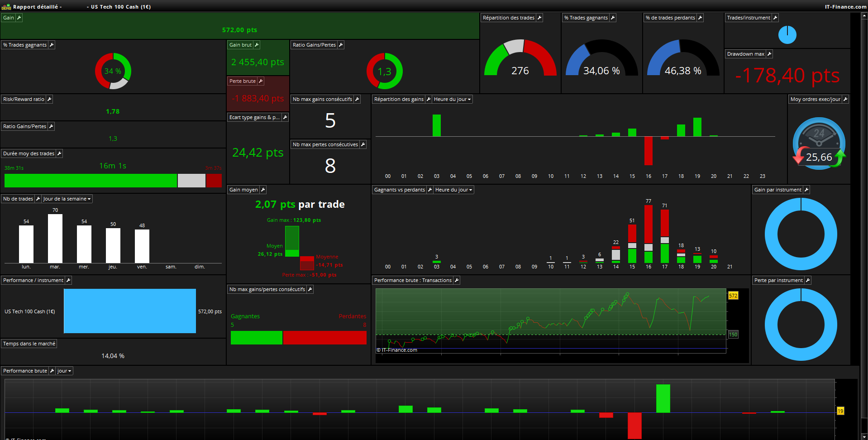Click the 'Trades/instrument' panel label
The height and width of the screenshot is (440, 868).
pos(749,18)
